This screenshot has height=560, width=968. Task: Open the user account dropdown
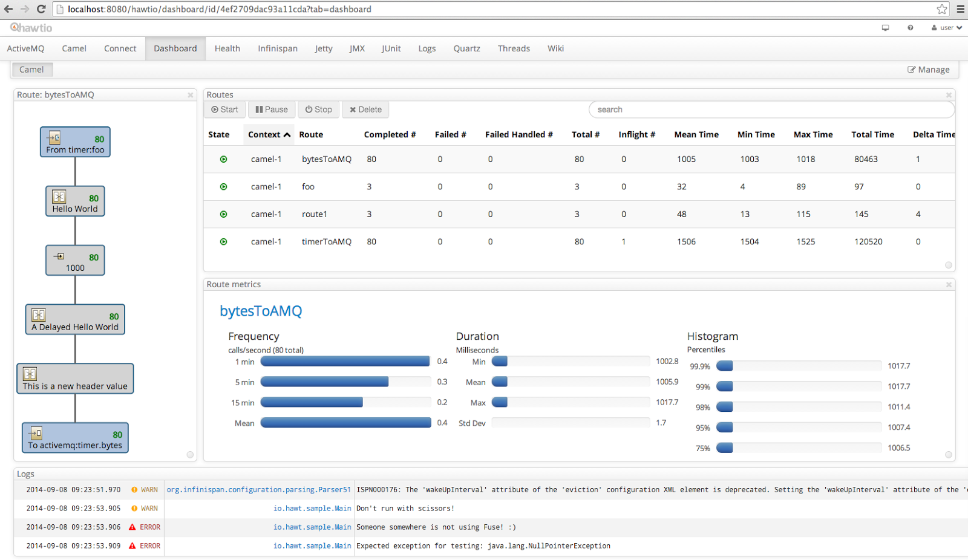click(x=946, y=28)
